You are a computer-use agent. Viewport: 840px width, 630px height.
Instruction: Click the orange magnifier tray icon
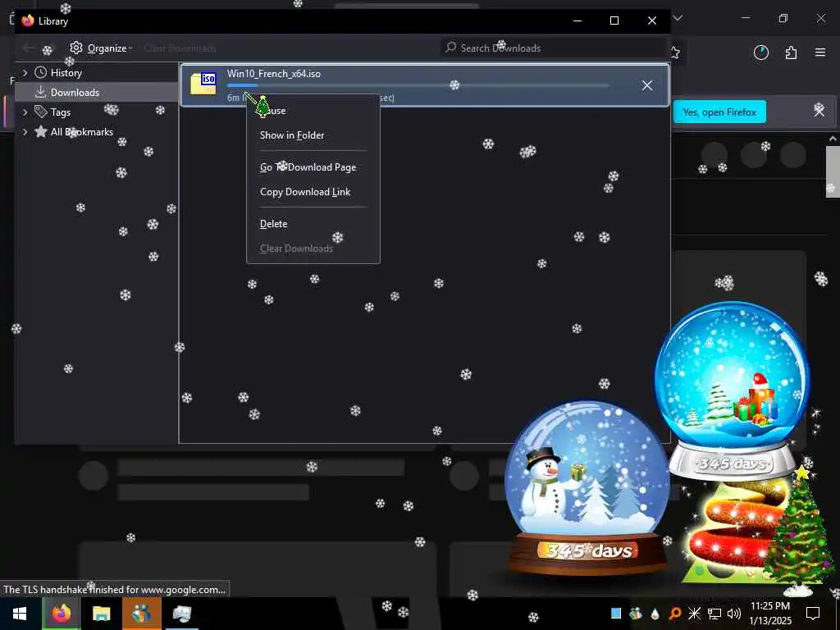[675, 614]
